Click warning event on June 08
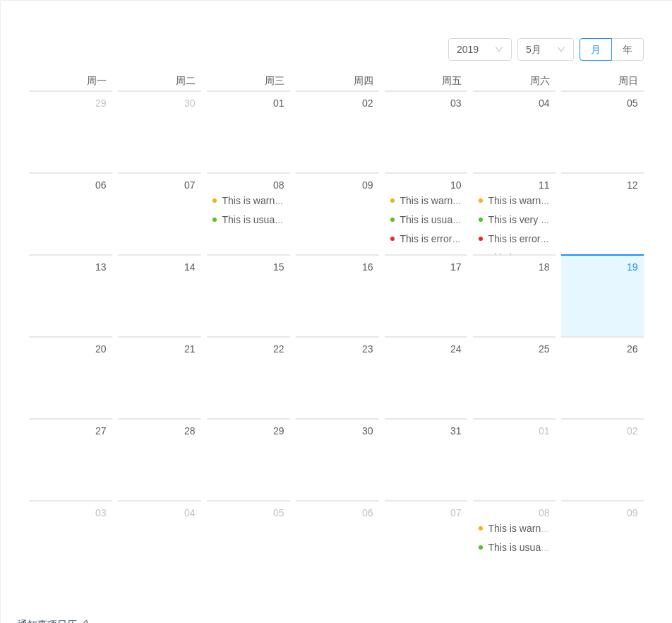Image resolution: width=672 pixels, height=623 pixels. pyautogui.click(x=518, y=528)
